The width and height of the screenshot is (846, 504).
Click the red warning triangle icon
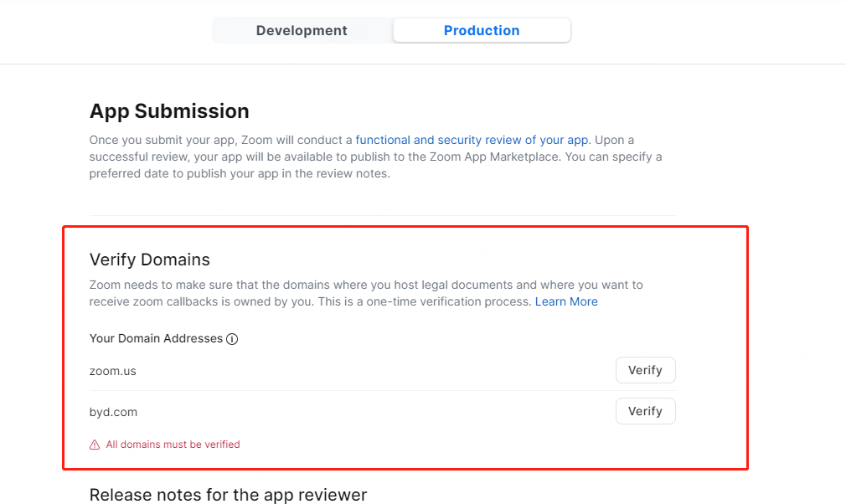tap(95, 445)
